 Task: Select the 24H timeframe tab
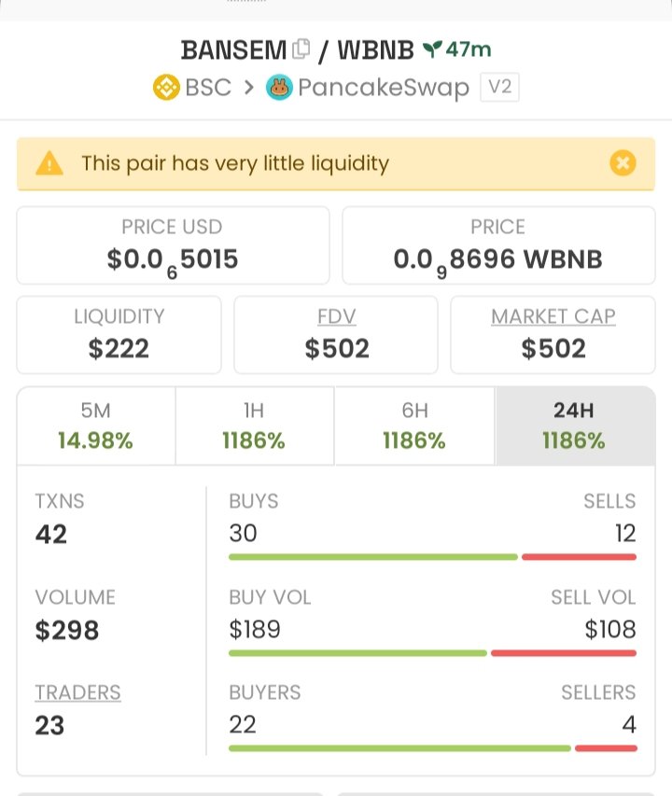[575, 426]
